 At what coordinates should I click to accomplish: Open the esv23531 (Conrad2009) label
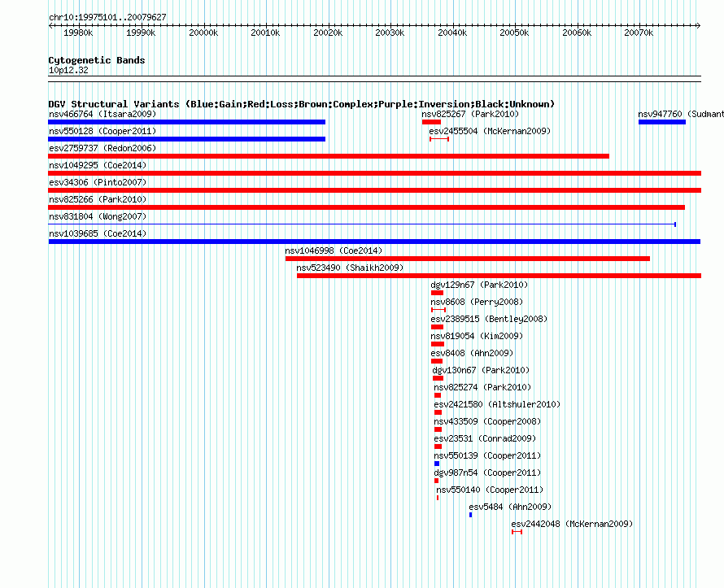(485, 438)
